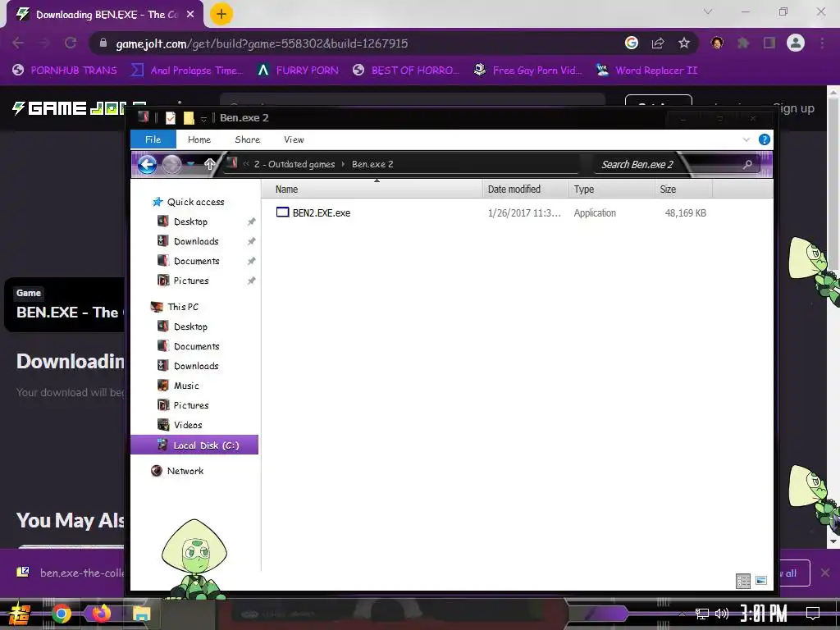Click the Chrome address bar URL
This screenshot has width=840, height=630.
coord(262,43)
